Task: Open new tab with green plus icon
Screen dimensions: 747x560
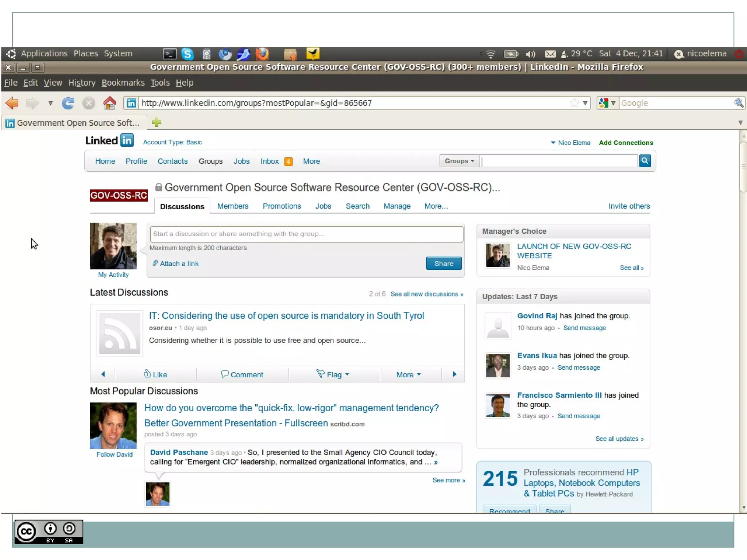Action: click(156, 122)
